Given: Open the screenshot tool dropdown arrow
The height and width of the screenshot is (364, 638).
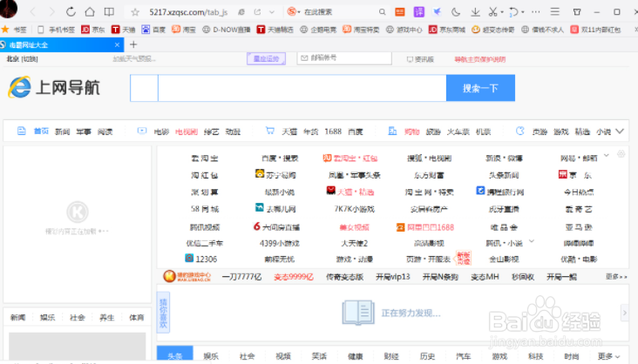Looking at the screenshot, I should [x=502, y=12].
